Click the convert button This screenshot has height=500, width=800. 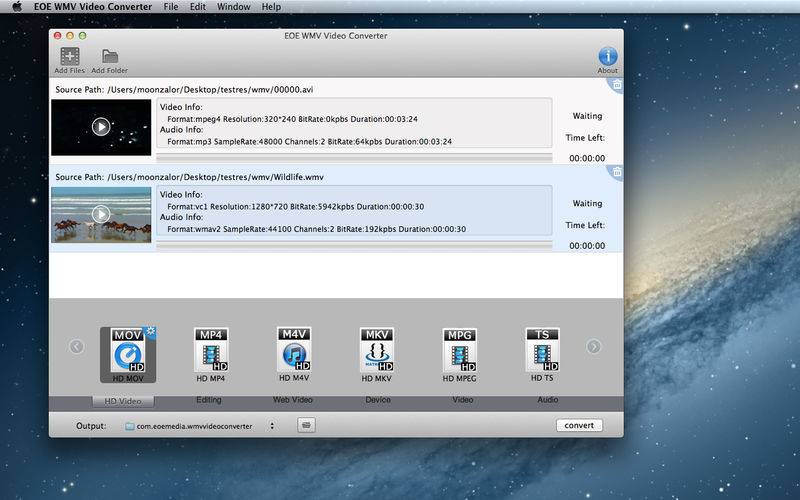tap(579, 425)
